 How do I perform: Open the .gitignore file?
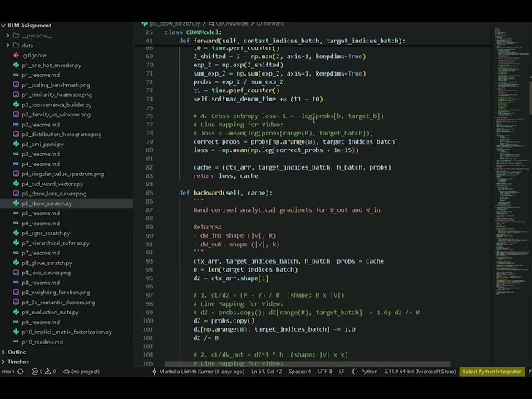(x=34, y=56)
